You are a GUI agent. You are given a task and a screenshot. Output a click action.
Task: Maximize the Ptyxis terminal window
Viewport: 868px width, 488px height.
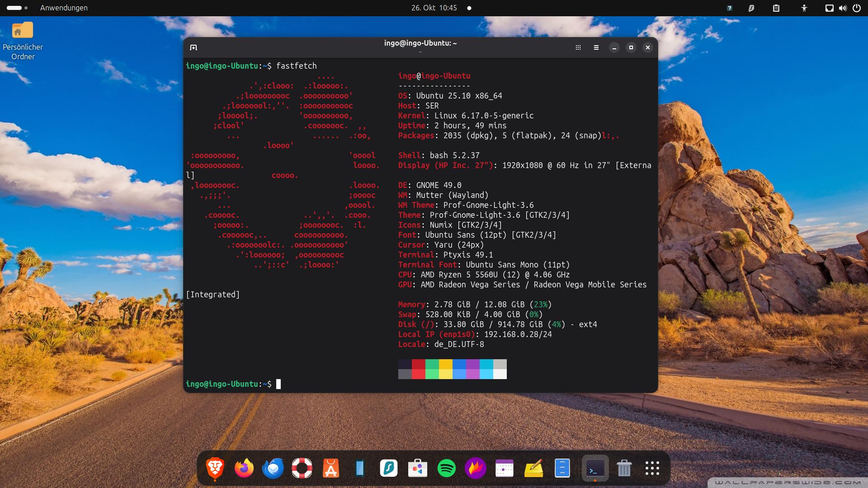(631, 47)
